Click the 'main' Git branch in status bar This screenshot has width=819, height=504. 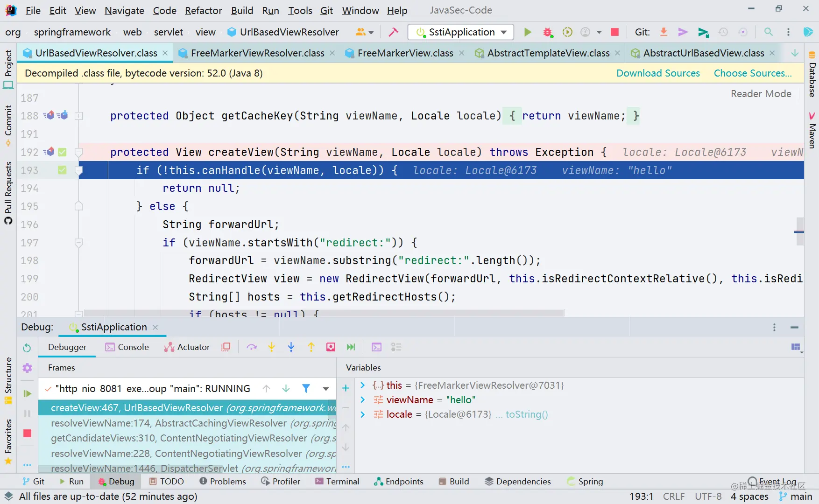tap(796, 497)
